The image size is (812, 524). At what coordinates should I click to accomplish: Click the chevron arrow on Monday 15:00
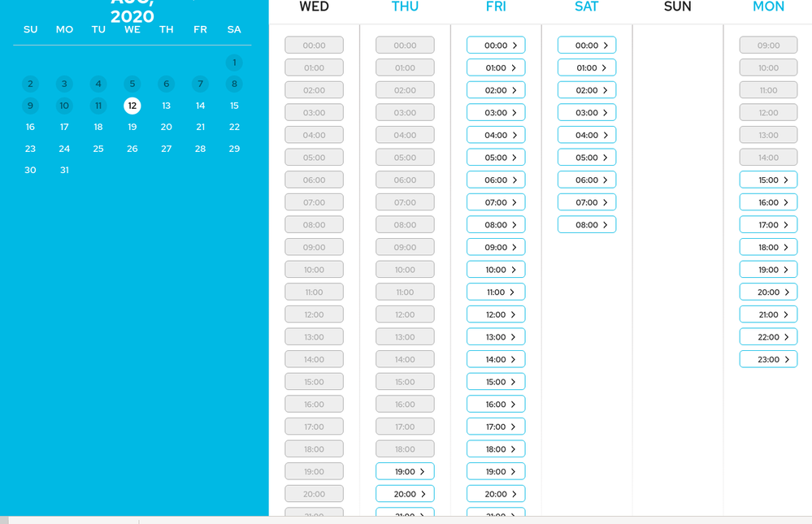coord(786,180)
